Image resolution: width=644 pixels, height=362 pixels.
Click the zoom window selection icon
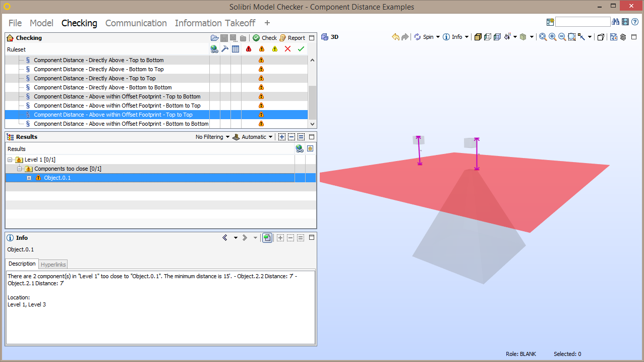click(x=572, y=37)
